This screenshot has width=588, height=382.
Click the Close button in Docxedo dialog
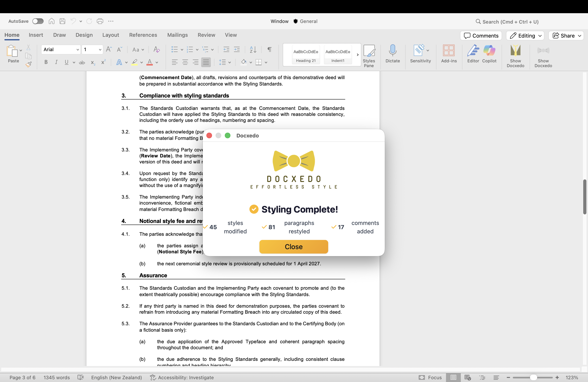294,247
